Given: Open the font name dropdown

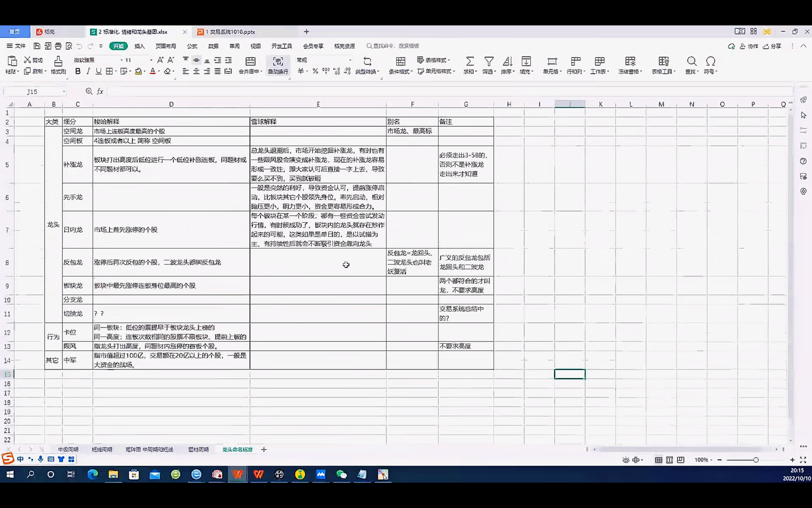Looking at the screenshot, I should pyautogui.click(x=121, y=60).
